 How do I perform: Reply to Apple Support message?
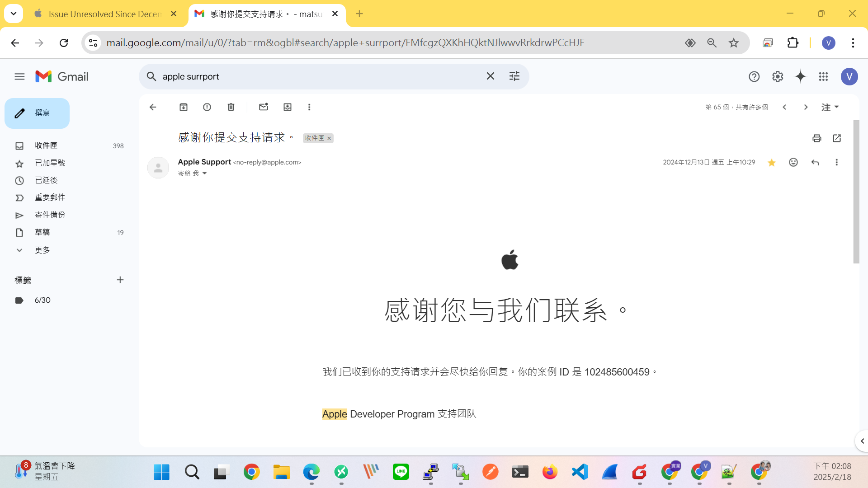pos(815,162)
